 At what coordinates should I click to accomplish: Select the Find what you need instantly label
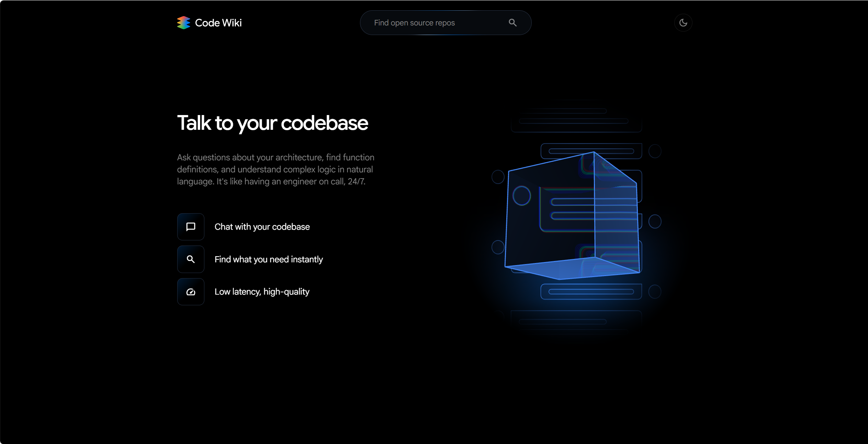coord(269,259)
